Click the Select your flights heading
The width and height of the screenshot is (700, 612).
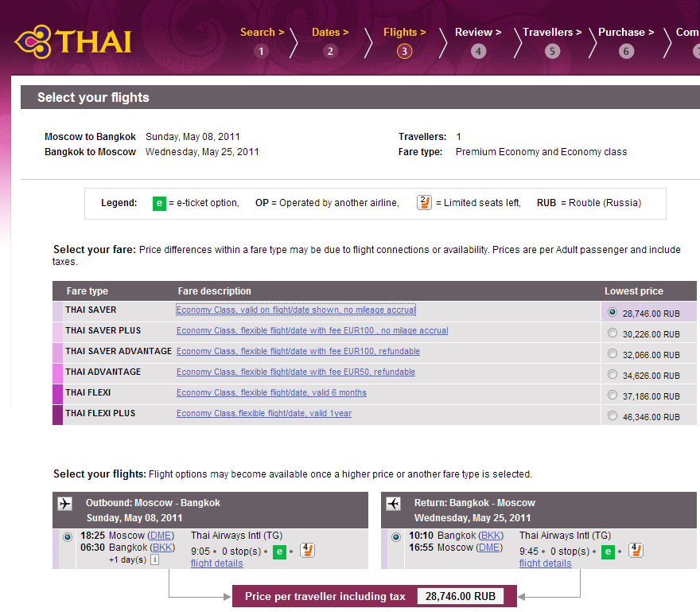(93, 97)
